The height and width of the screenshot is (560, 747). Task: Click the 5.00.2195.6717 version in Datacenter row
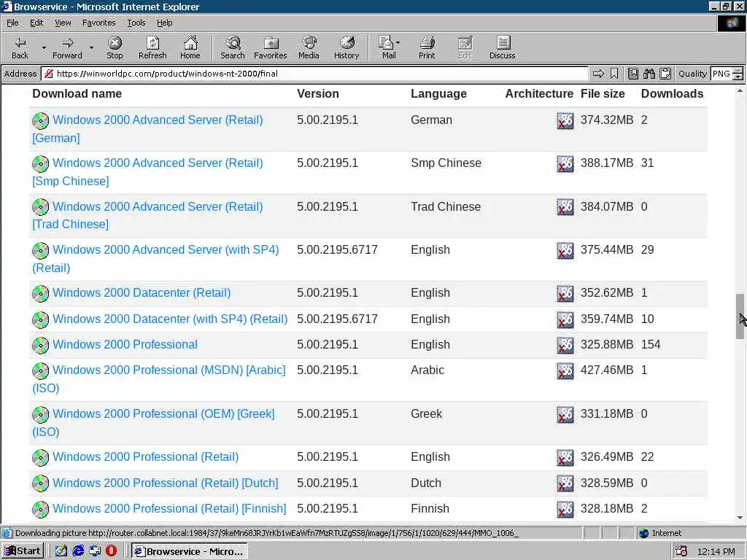pyautogui.click(x=337, y=319)
